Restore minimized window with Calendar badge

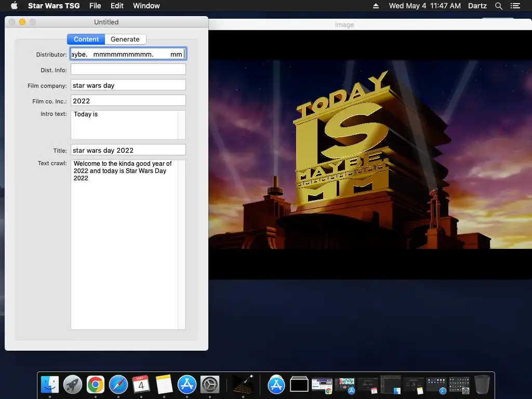(x=368, y=386)
